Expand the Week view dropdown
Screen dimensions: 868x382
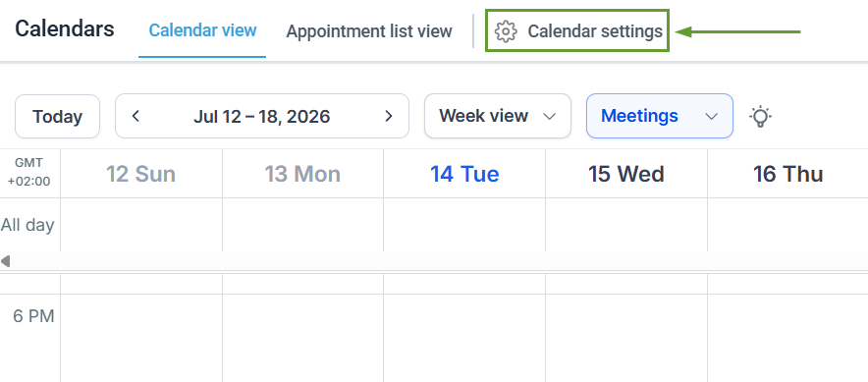(x=498, y=116)
